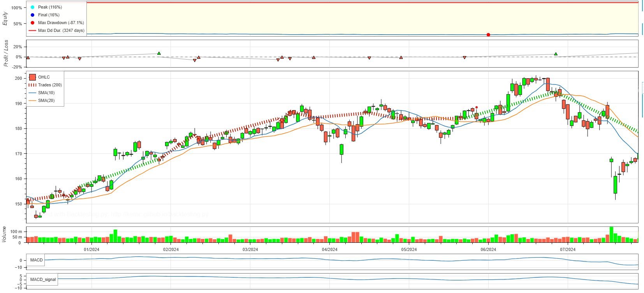Click the Profit / Loss axis title
Image resolution: width=644 pixels, height=293 pixels.
[x=6, y=53]
